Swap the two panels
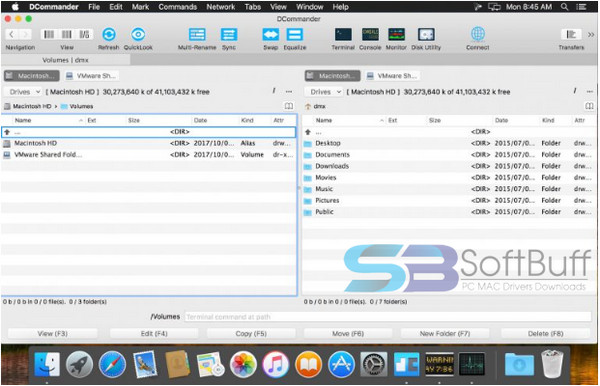This screenshot has height=386, width=600. click(x=271, y=34)
